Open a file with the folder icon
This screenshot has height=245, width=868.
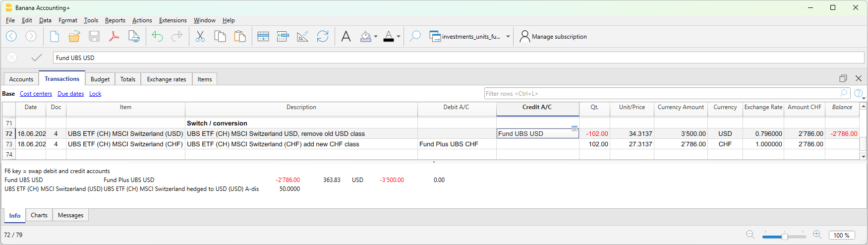[x=74, y=36]
